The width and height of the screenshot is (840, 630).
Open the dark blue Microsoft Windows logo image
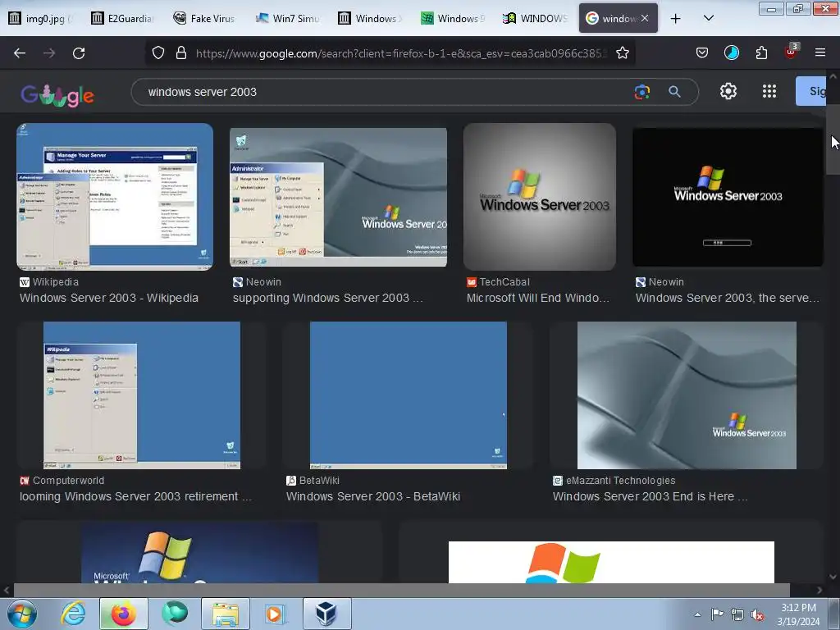199,553
